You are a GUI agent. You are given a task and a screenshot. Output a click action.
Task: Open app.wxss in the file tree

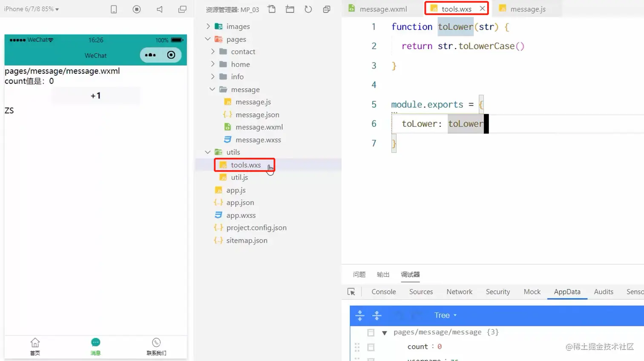[241, 215]
